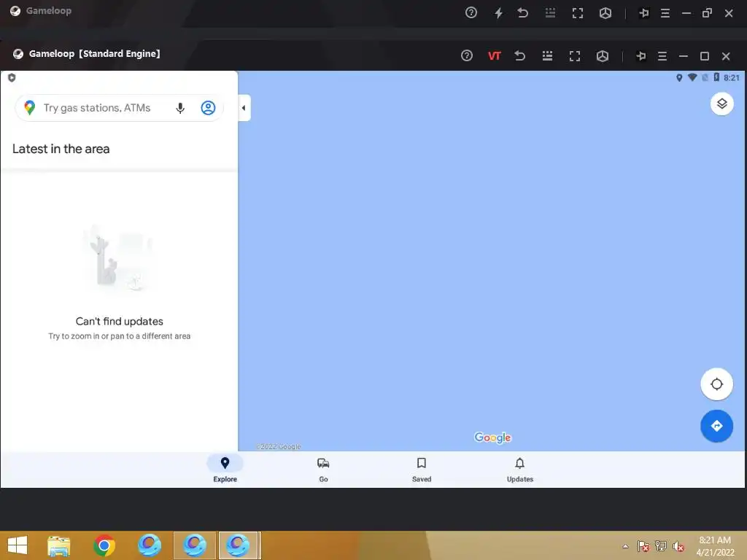Screen dimensions: 747x560
Task: Click the network tray icon
Action: coord(661,546)
